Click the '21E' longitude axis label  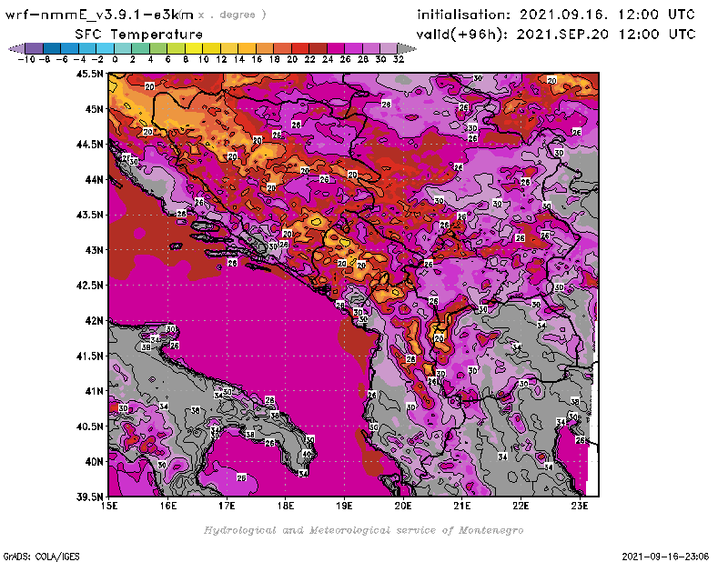462,506
